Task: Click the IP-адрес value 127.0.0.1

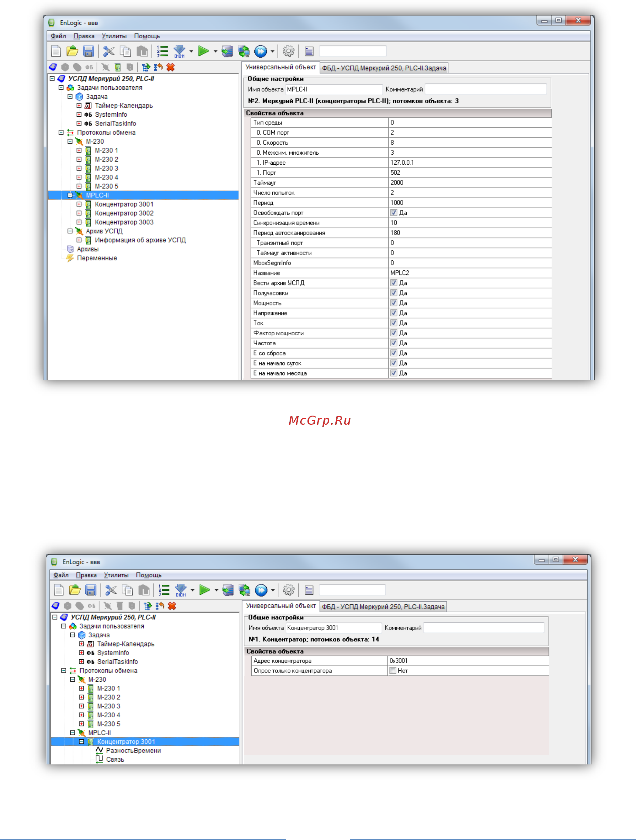Action: [x=470, y=162]
